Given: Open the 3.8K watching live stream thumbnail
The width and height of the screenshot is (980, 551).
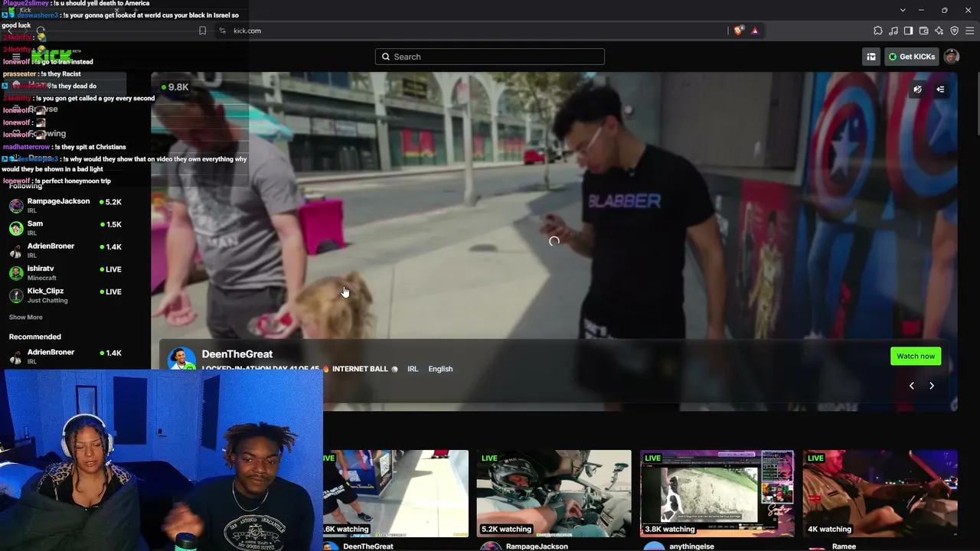Looking at the screenshot, I should 717,494.
